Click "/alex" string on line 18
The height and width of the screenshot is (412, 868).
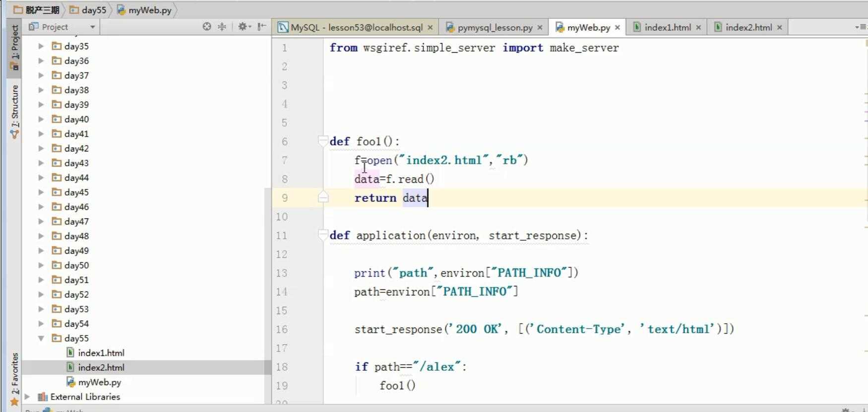point(436,367)
